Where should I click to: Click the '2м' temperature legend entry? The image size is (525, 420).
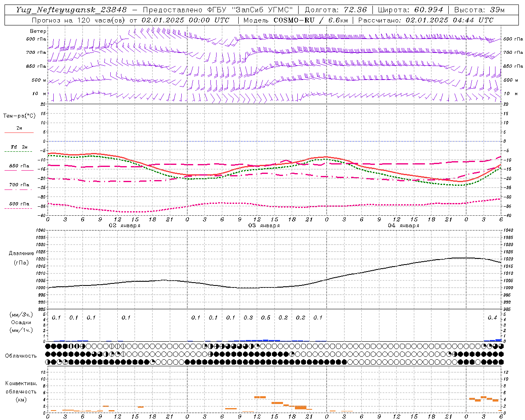[x=19, y=128]
